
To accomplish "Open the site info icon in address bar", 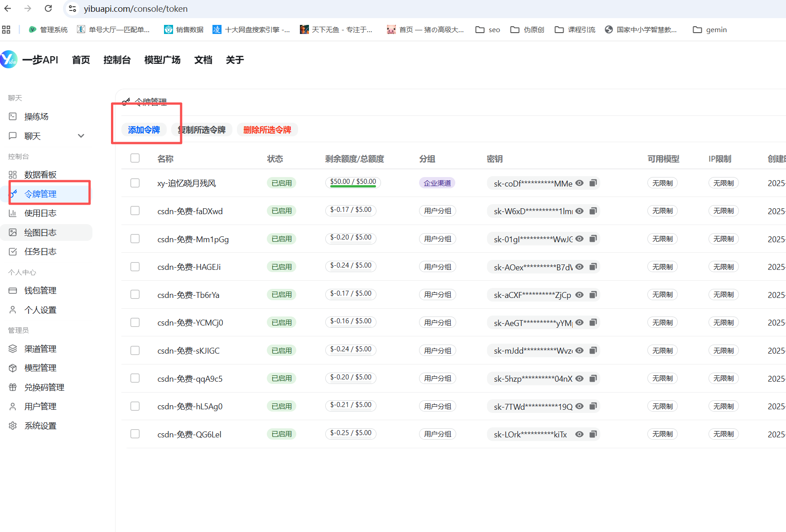I will [x=72, y=9].
